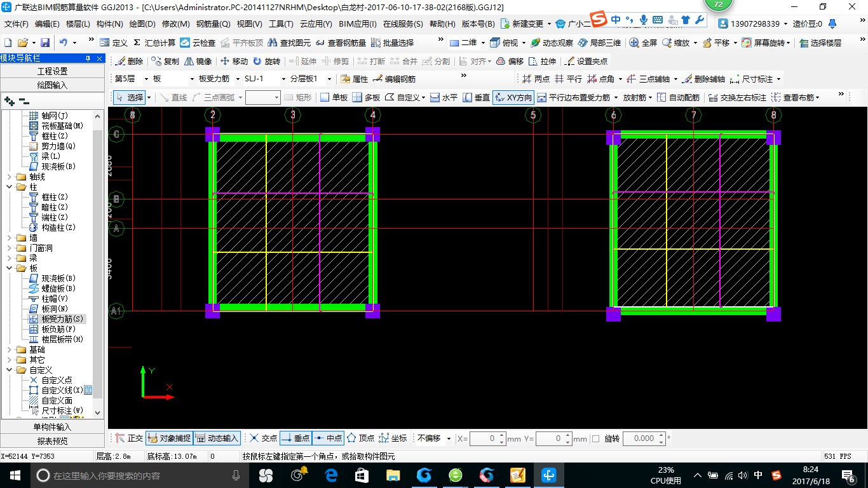Image resolution: width=868 pixels, height=488 pixels.
Task: Click 全屏 full screen zoom icon
Action: click(643, 43)
